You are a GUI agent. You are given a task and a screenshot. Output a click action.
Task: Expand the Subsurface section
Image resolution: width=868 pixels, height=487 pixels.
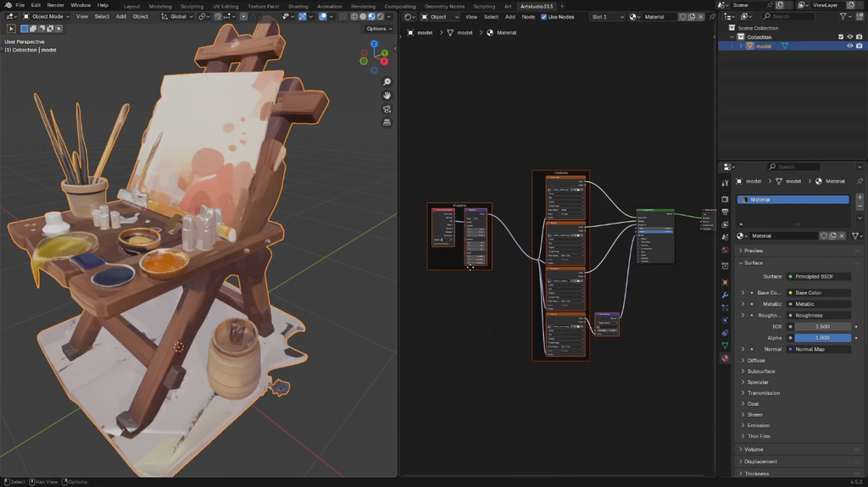click(x=761, y=371)
